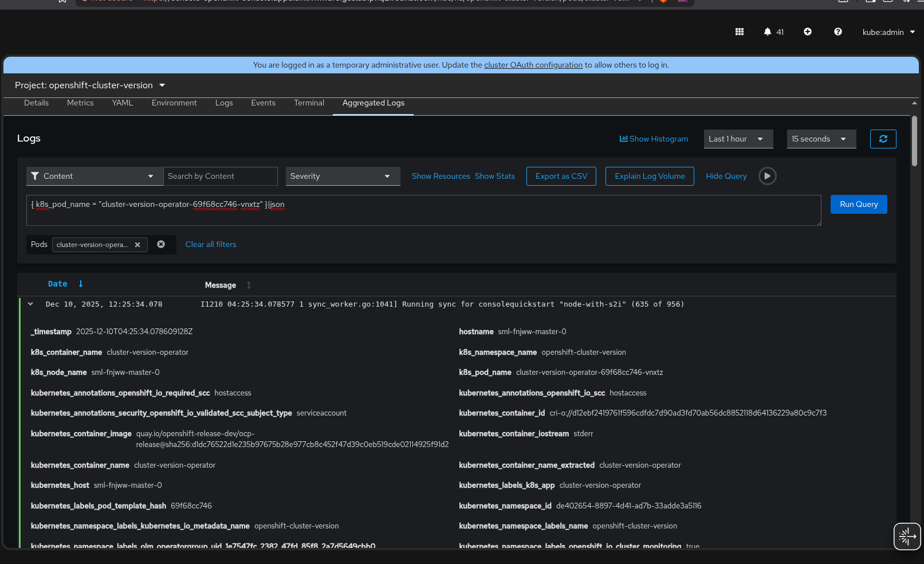Click the Search by Content input field
Image resolution: width=924 pixels, height=564 pixels.
(220, 176)
